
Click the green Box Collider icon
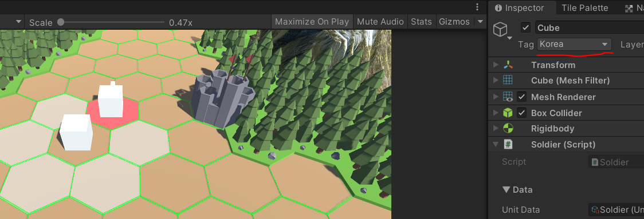[508, 113]
